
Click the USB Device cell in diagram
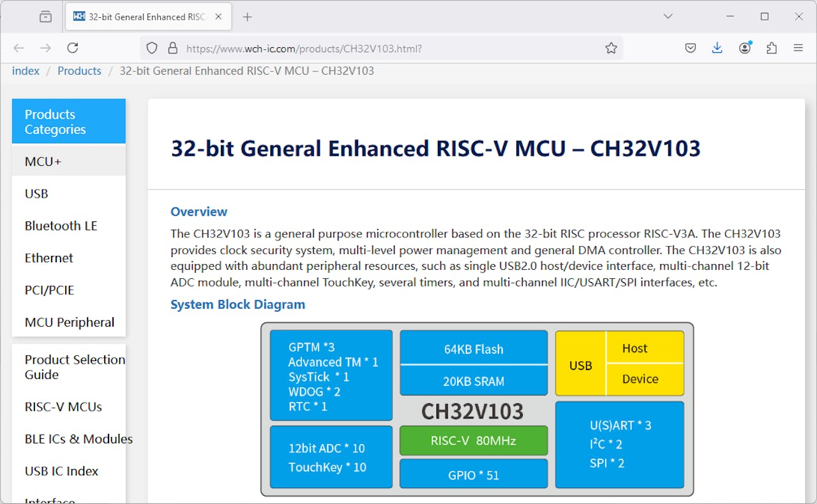coord(645,379)
